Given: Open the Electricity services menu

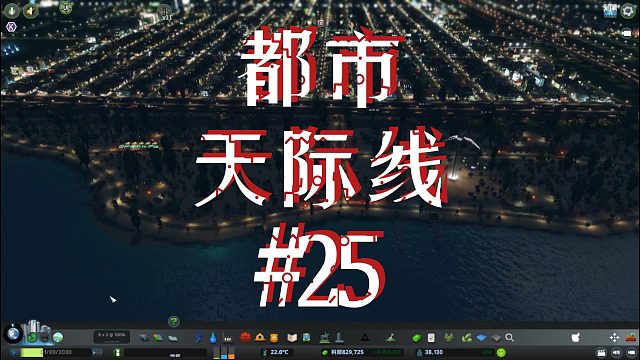Looking at the screenshot, I should [198, 338].
